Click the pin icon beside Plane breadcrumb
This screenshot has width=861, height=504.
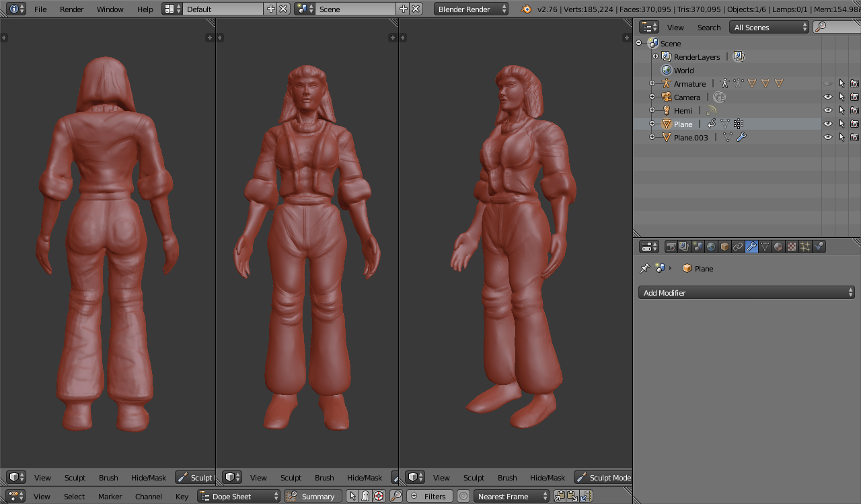pos(644,268)
